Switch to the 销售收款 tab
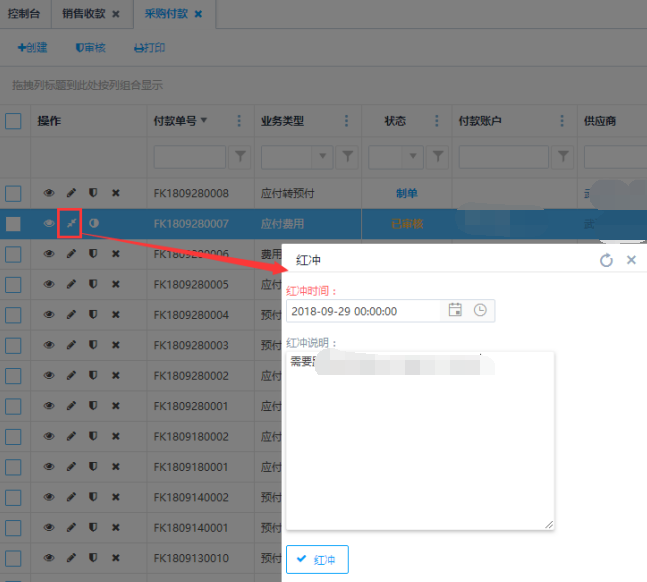 pyautogui.click(x=83, y=13)
